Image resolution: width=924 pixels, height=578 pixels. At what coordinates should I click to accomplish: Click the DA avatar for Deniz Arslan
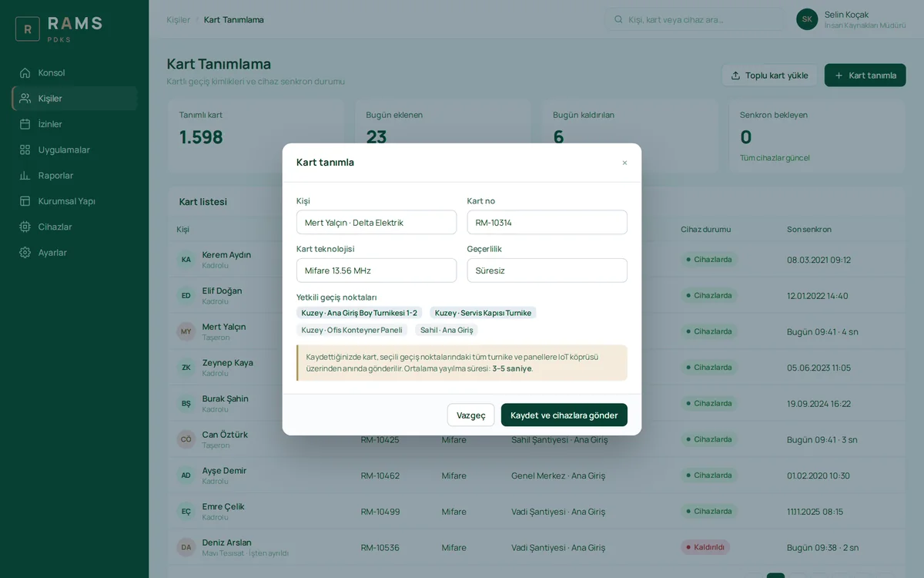186,547
